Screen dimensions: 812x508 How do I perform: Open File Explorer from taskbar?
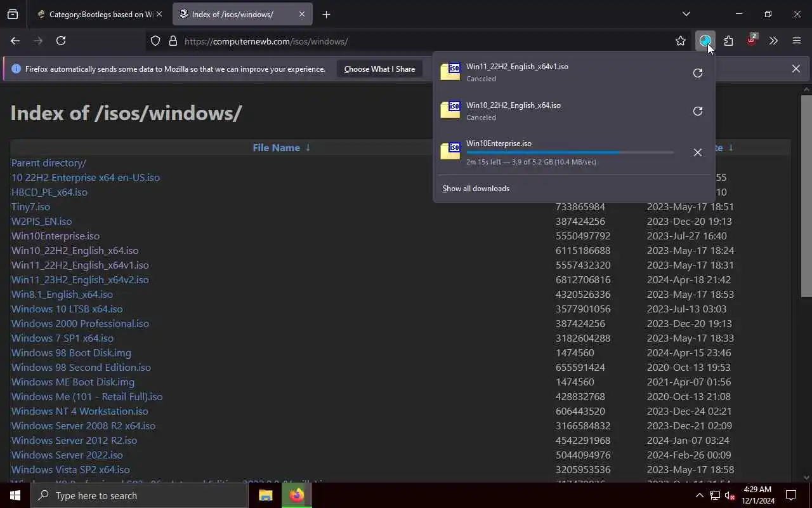265,495
